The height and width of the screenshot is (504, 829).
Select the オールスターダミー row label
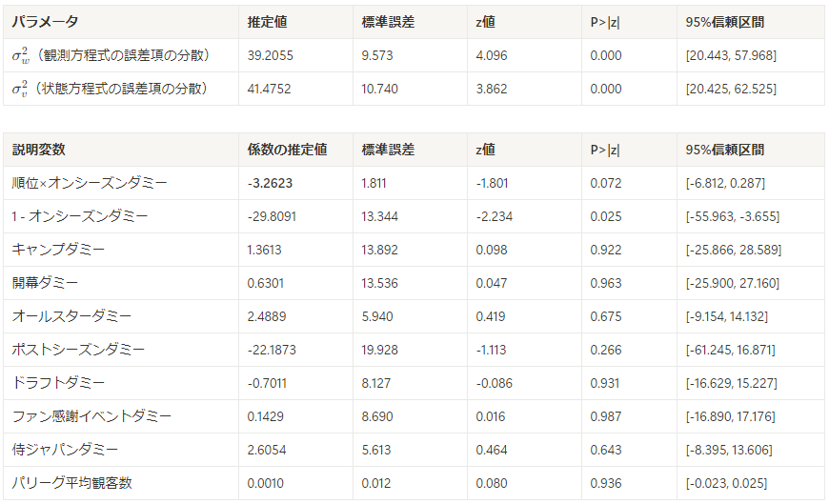click(x=71, y=316)
